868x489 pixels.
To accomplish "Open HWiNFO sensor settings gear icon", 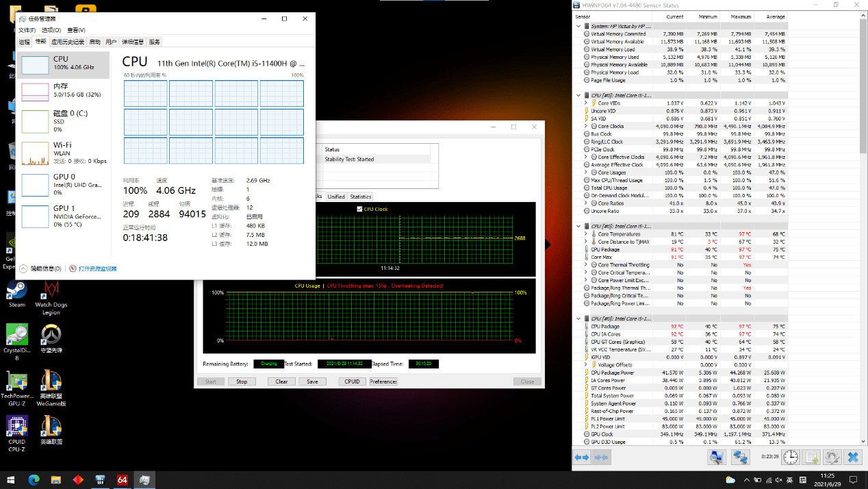I will [x=832, y=457].
